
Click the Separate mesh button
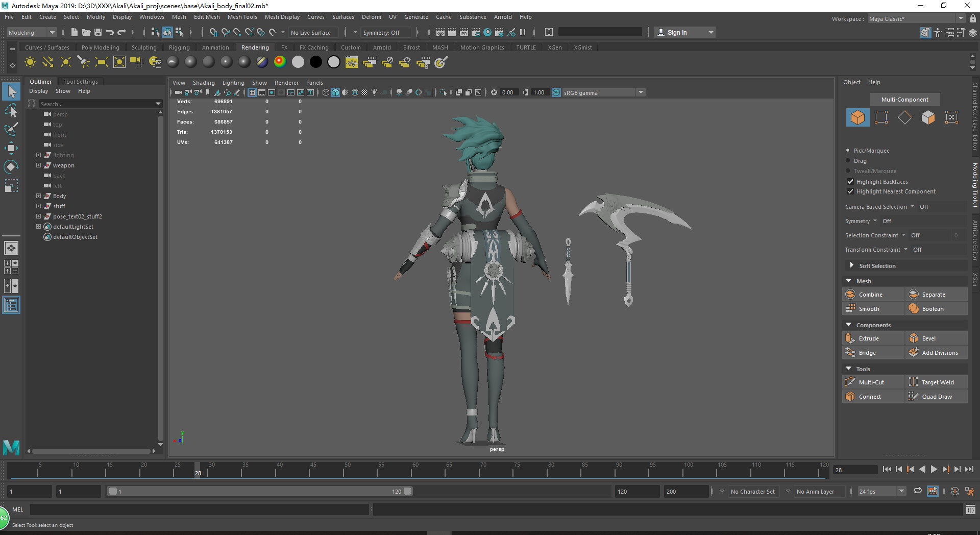tap(937, 295)
